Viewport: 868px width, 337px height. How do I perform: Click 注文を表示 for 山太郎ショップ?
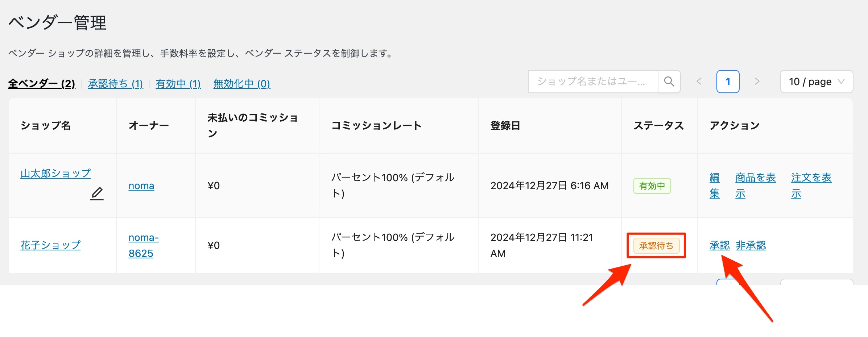811,186
